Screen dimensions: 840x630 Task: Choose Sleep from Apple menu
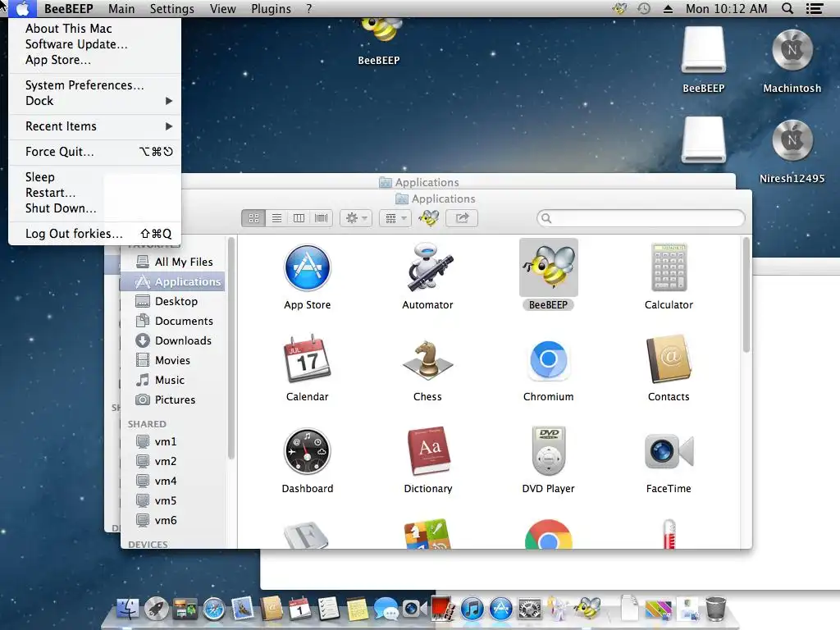click(95, 177)
